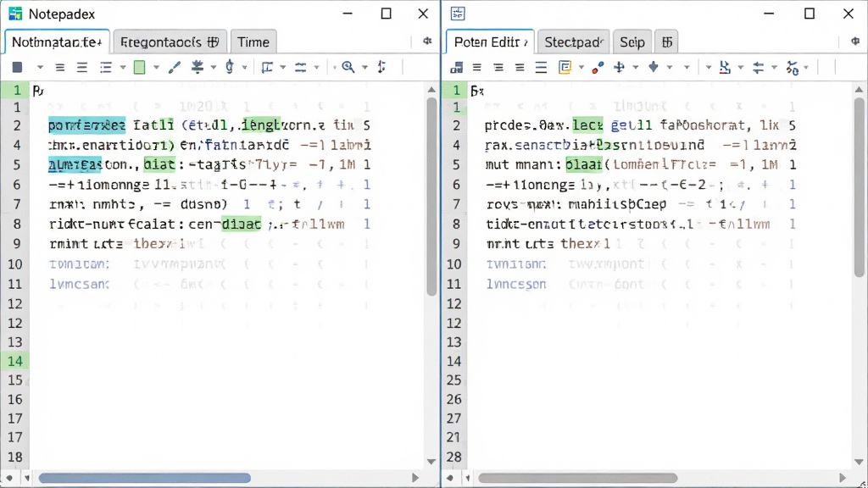Click the Notepadex app icon in title bar
The width and height of the screenshot is (868, 488).
coord(15,14)
